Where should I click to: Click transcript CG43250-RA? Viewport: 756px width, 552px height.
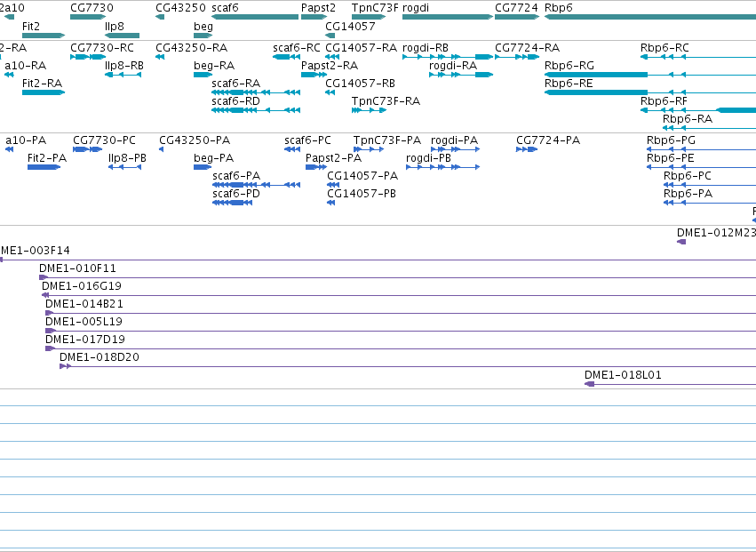coord(160,57)
